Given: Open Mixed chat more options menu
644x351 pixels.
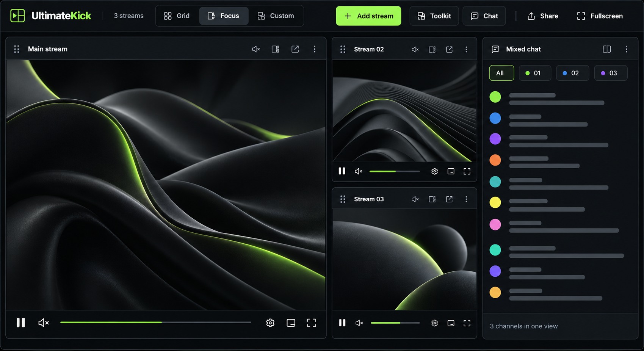Looking at the screenshot, I should pos(626,49).
